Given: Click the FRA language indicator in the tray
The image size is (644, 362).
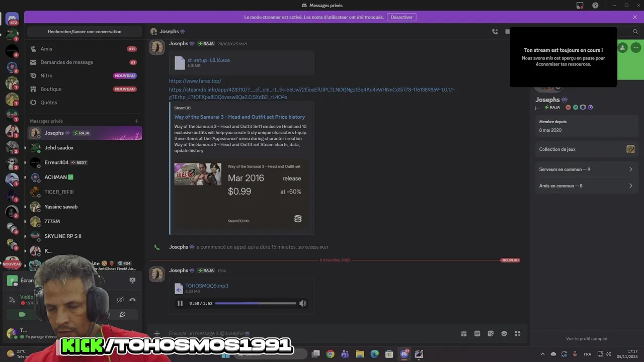Looking at the screenshot, I should point(588,354).
